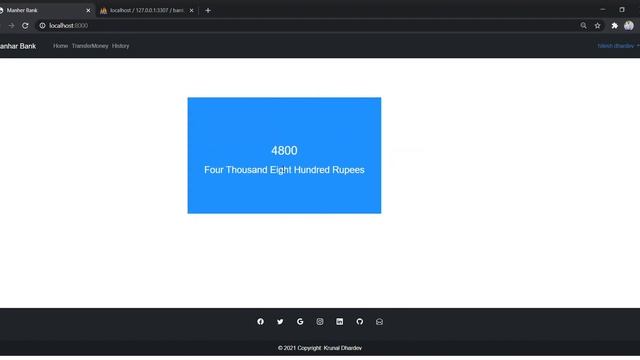The image size is (640, 360).
Task: Expand the user account dropdown in navbar
Action: (x=618, y=46)
